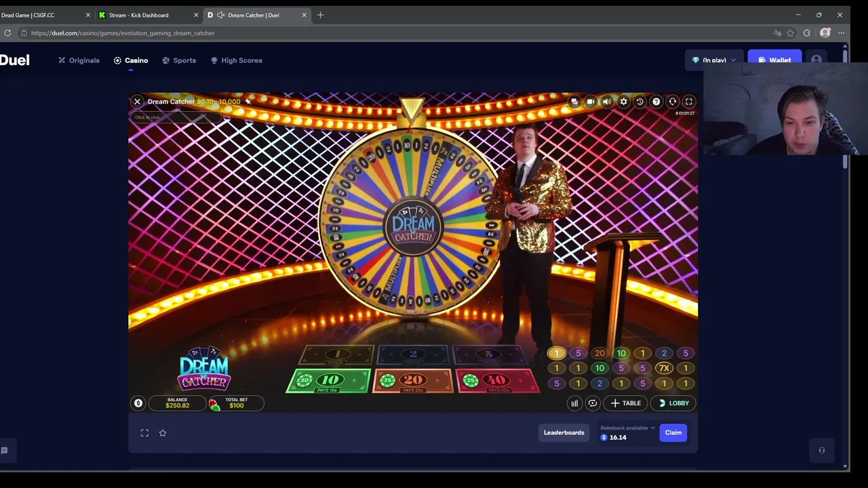Place a bet on the red 40 spot

(497, 381)
